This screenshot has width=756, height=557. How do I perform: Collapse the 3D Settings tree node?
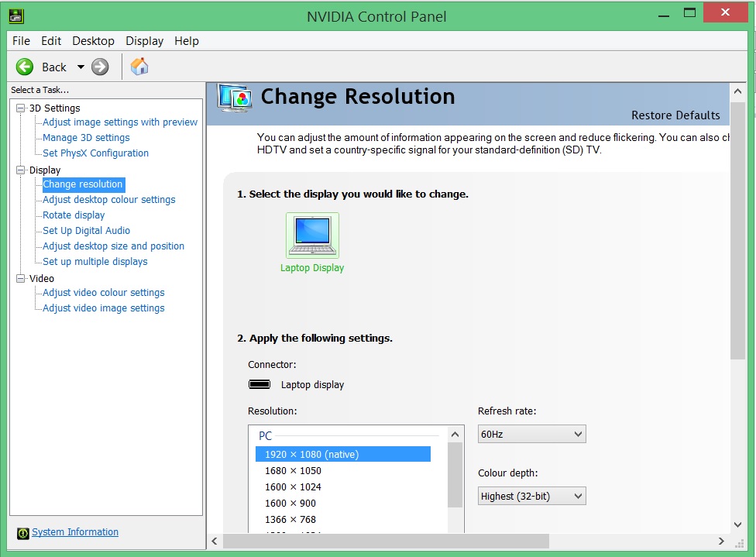pyautogui.click(x=20, y=108)
